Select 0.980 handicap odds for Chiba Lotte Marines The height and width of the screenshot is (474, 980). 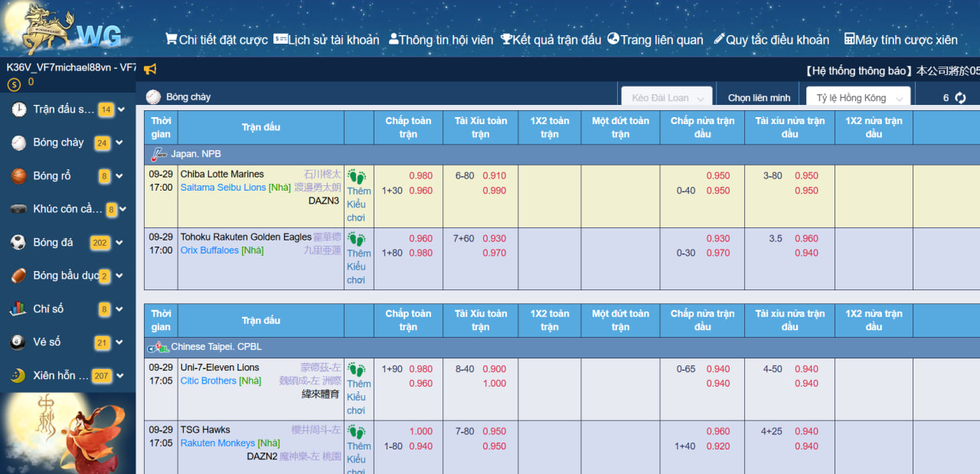point(420,175)
